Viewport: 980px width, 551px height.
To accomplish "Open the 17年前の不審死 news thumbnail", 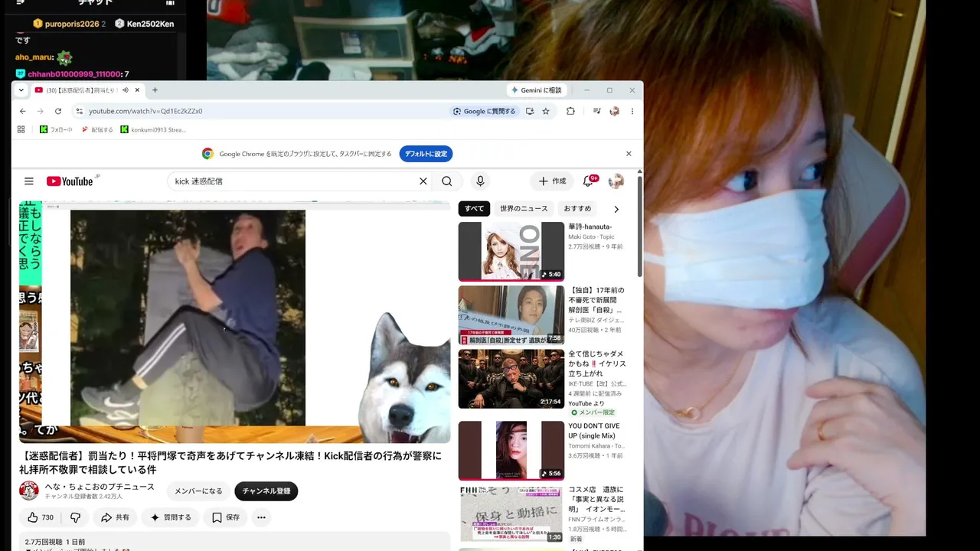I will pyautogui.click(x=511, y=315).
